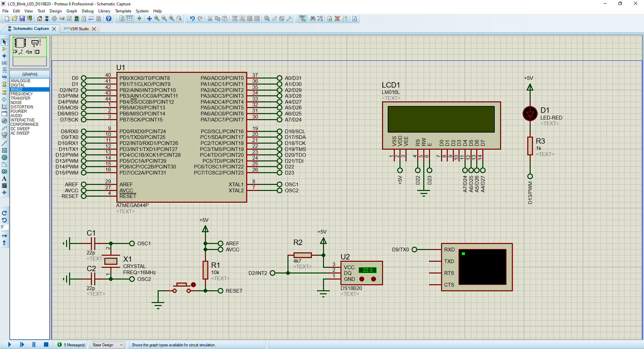The height and width of the screenshot is (349, 644).
Task: Open the Library menu
Action: coord(104,11)
